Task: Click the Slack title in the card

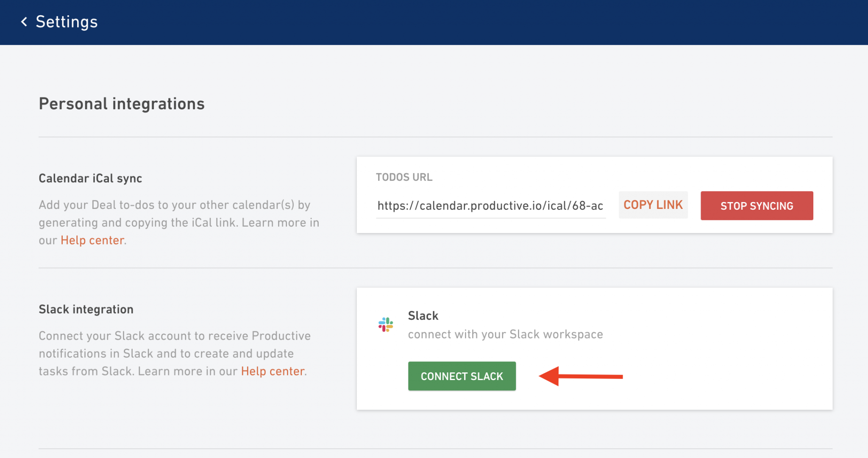Action: click(423, 316)
